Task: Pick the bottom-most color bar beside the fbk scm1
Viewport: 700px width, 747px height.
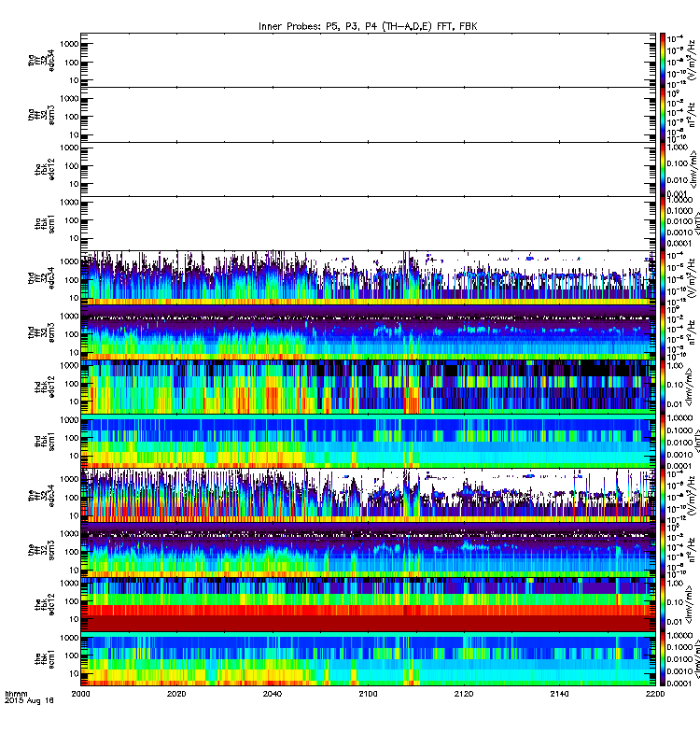Action: pyautogui.click(x=663, y=659)
